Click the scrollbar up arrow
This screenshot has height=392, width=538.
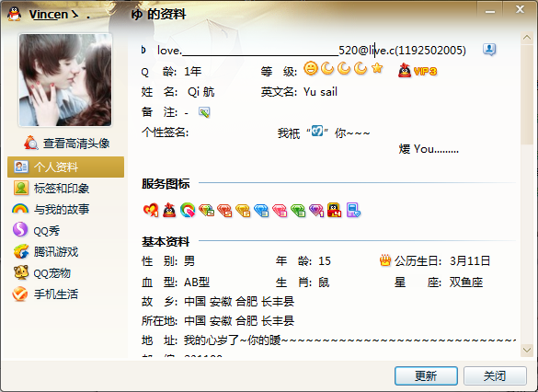tap(527, 38)
